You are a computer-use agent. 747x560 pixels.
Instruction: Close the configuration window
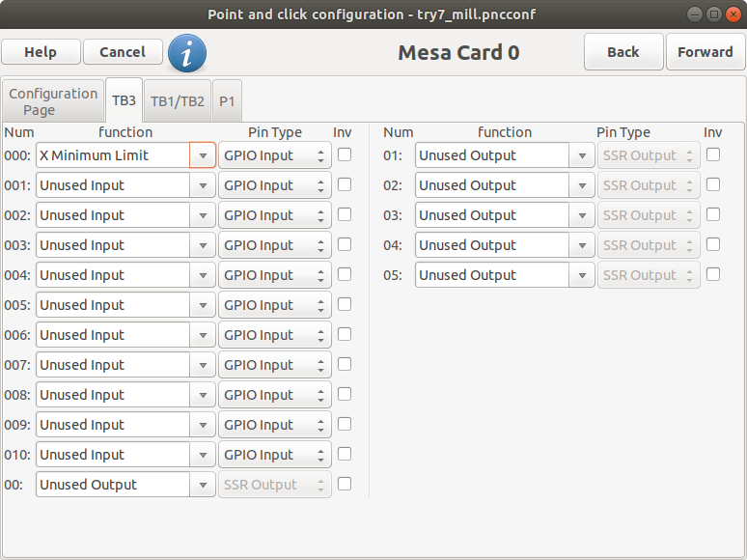(x=733, y=14)
